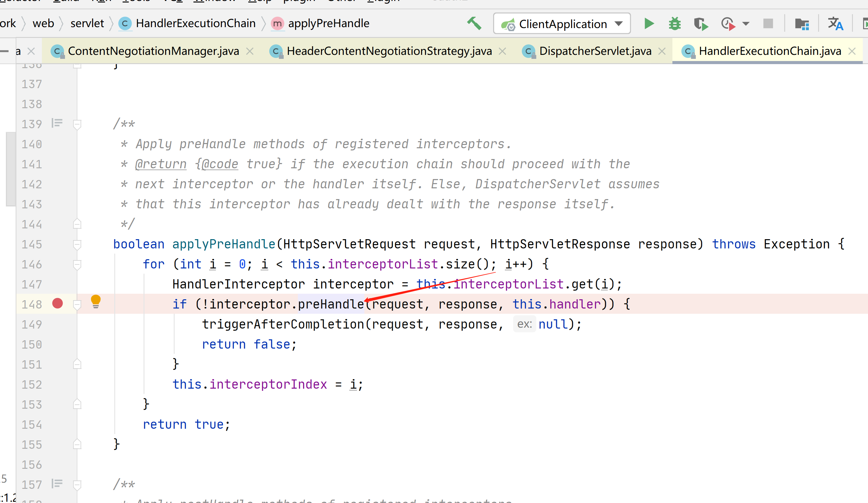The width and height of the screenshot is (868, 503).
Task: Switch to DispatcherServlet.java tab
Action: pos(595,51)
